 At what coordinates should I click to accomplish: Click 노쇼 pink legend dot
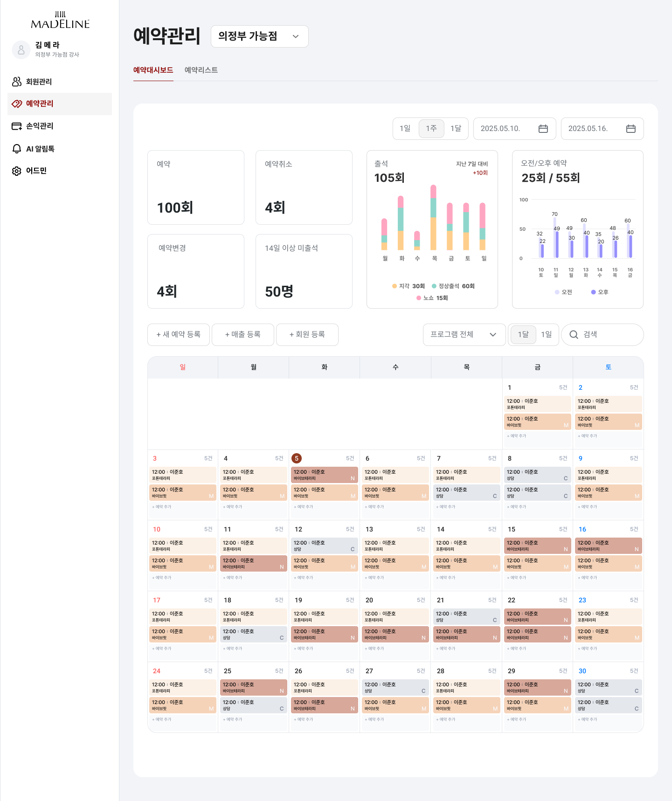click(x=419, y=298)
